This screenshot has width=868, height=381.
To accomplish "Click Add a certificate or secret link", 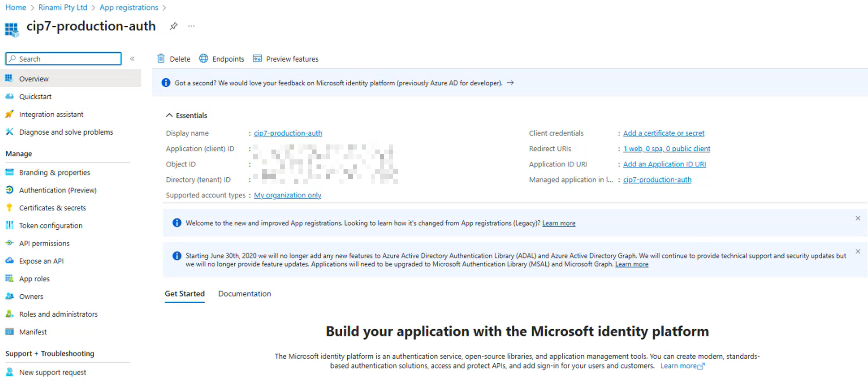I will 664,133.
